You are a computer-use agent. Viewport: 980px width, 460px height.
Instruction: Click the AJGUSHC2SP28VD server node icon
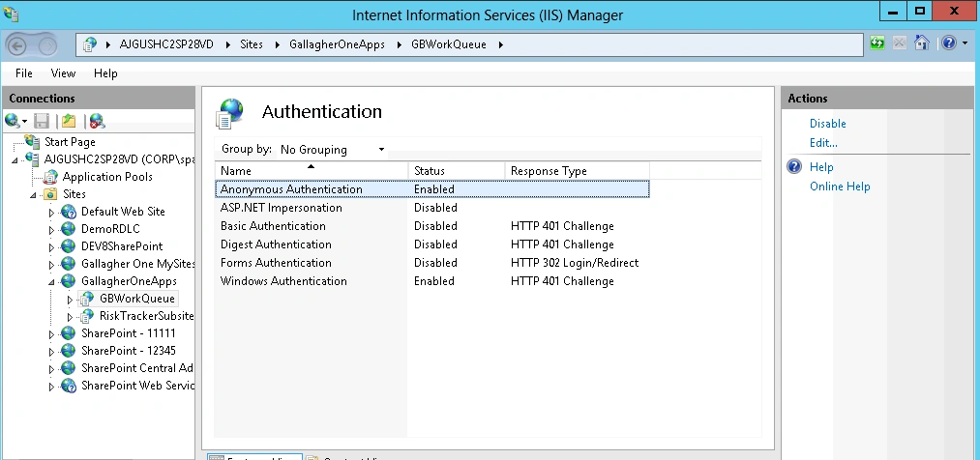pos(32,159)
